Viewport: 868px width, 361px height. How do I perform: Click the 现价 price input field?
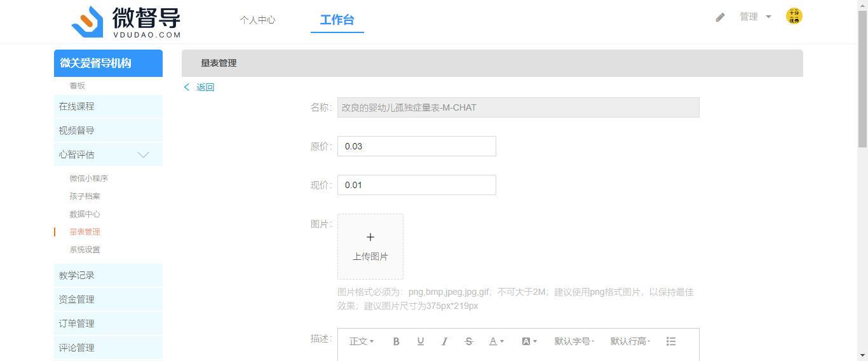[416, 185]
